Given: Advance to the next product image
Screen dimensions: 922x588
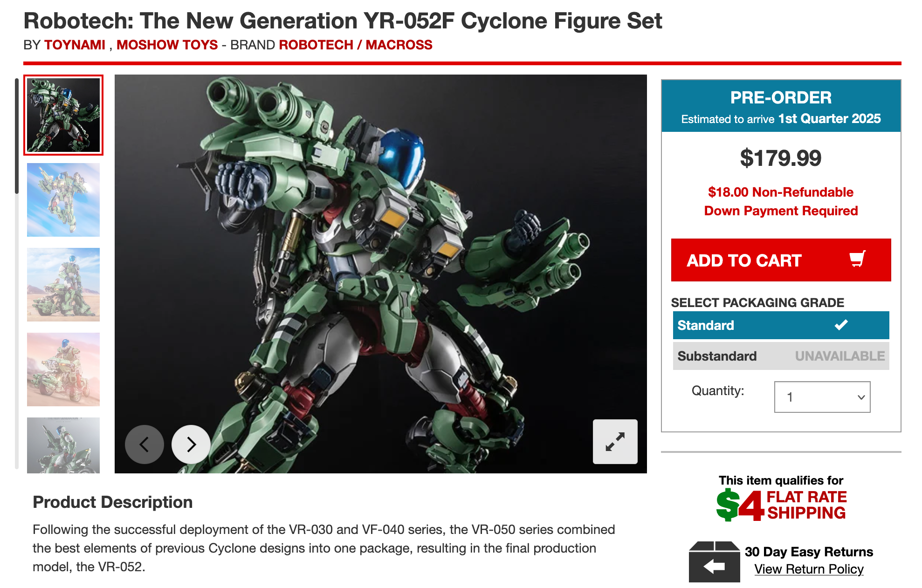Looking at the screenshot, I should (x=191, y=444).
